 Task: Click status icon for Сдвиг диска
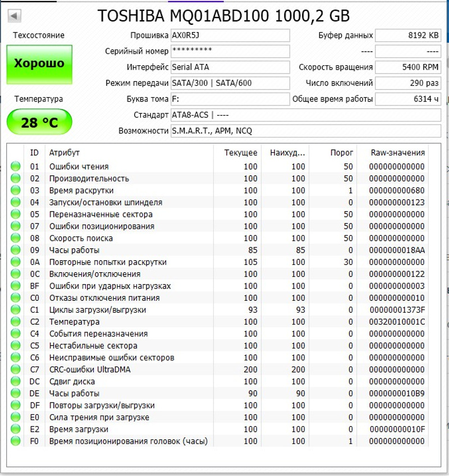coord(15,382)
